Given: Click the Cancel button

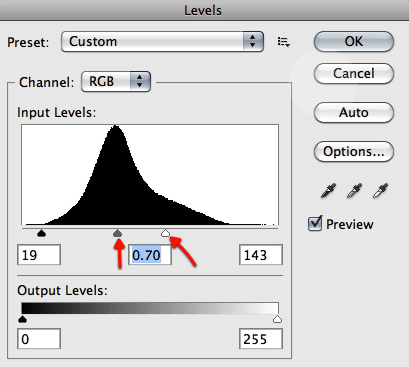Looking at the screenshot, I should pyautogui.click(x=354, y=73).
